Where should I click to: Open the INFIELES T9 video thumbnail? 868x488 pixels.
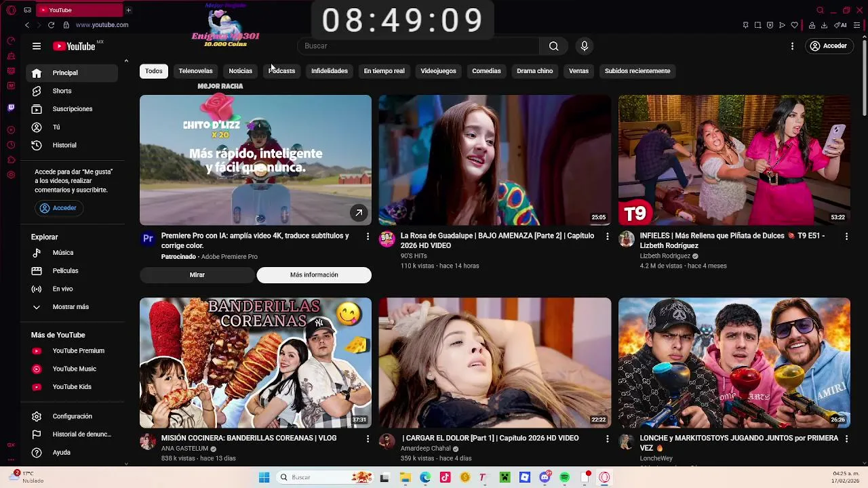(734, 160)
